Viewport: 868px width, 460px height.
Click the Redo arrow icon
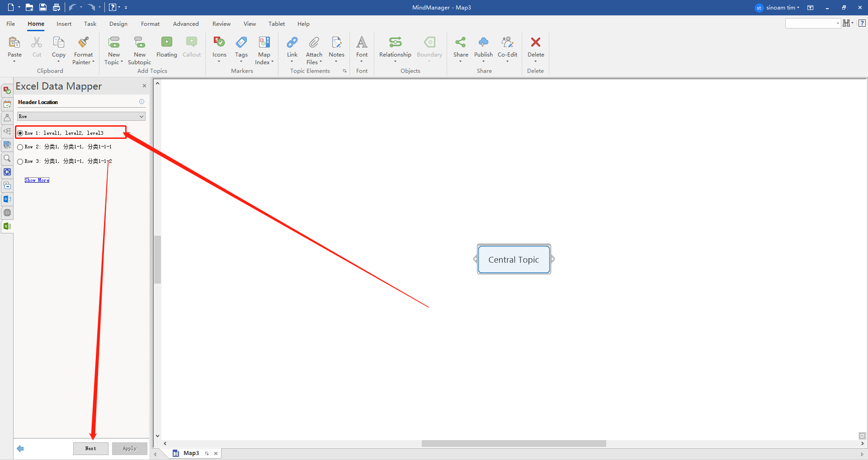click(x=91, y=7)
